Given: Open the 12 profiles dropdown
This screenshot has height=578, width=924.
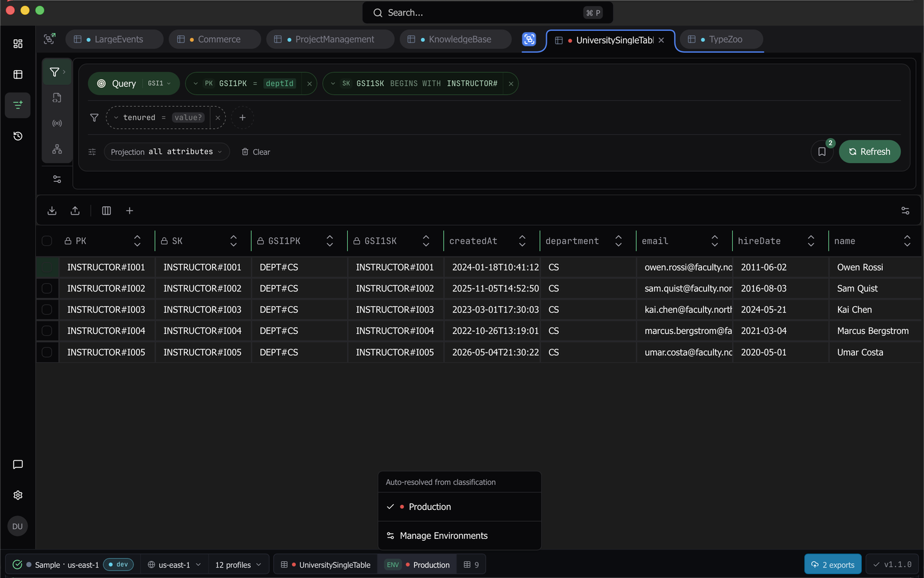Looking at the screenshot, I should tap(239, 565).
